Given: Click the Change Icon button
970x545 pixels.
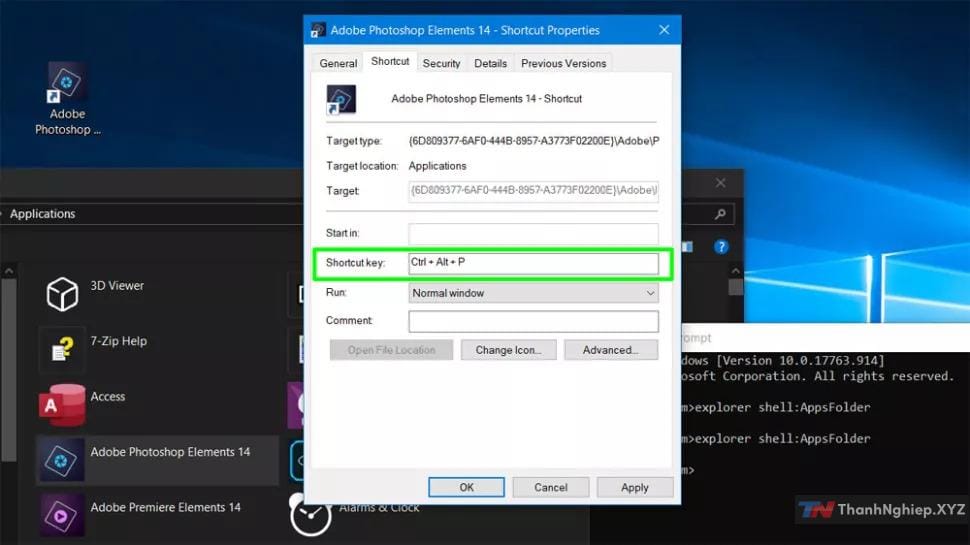Looking at the screenshot, I should pyautogui.click(x=509, y=350).
